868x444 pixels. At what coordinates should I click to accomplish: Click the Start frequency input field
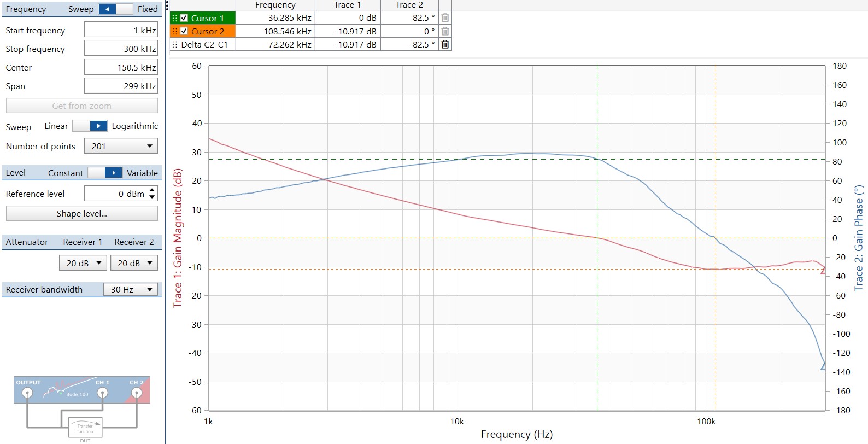point(121,30)
